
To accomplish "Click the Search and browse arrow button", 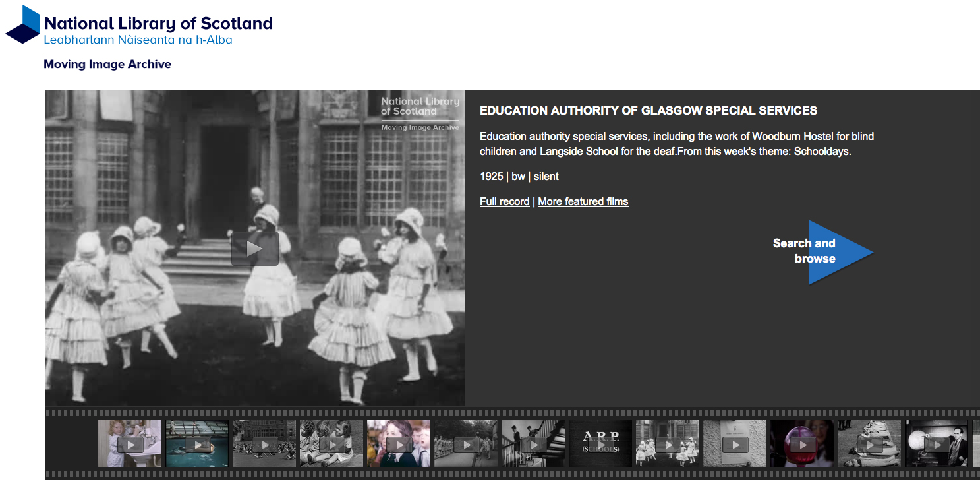I will 838,252.
